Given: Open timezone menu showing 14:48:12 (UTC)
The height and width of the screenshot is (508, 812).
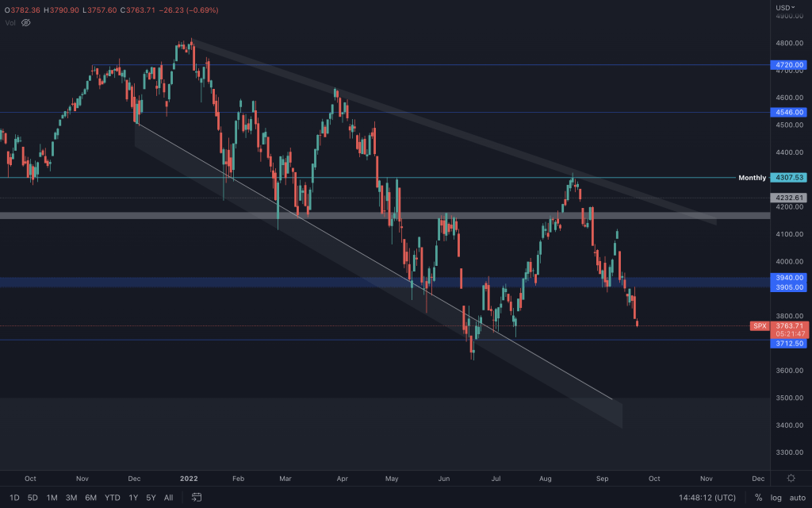Looking at the screenshot, I should 707,498.
